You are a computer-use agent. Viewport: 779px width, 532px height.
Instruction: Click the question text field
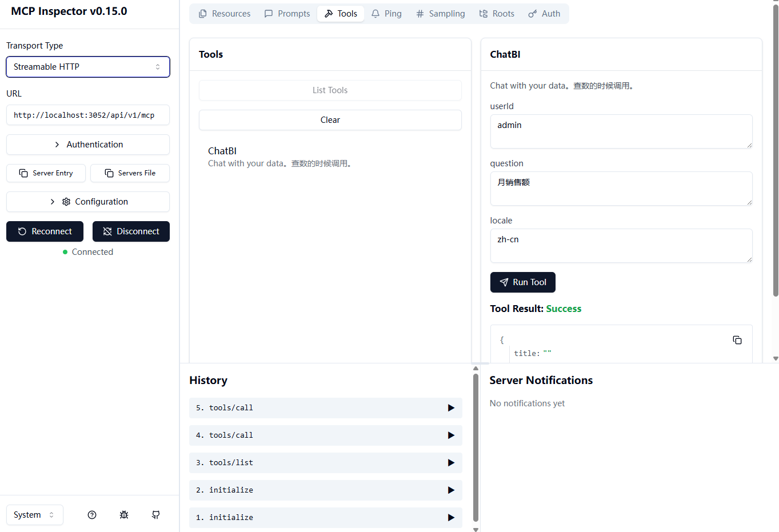pyautogui.click(x=621, y=189)
